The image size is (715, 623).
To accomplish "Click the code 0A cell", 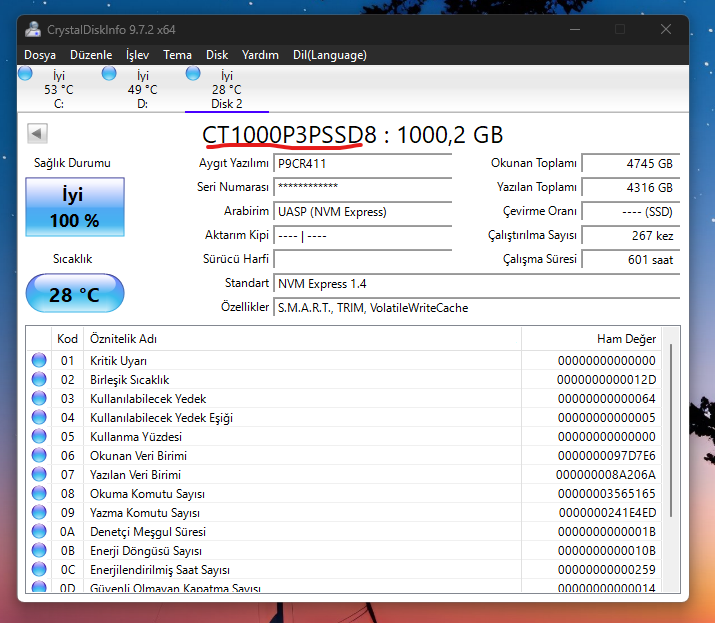I will (67, 532).
